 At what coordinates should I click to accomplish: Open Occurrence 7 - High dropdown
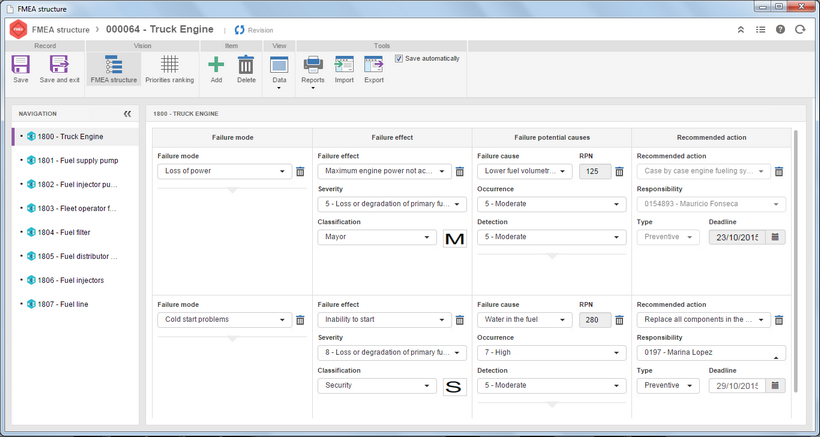551,352
